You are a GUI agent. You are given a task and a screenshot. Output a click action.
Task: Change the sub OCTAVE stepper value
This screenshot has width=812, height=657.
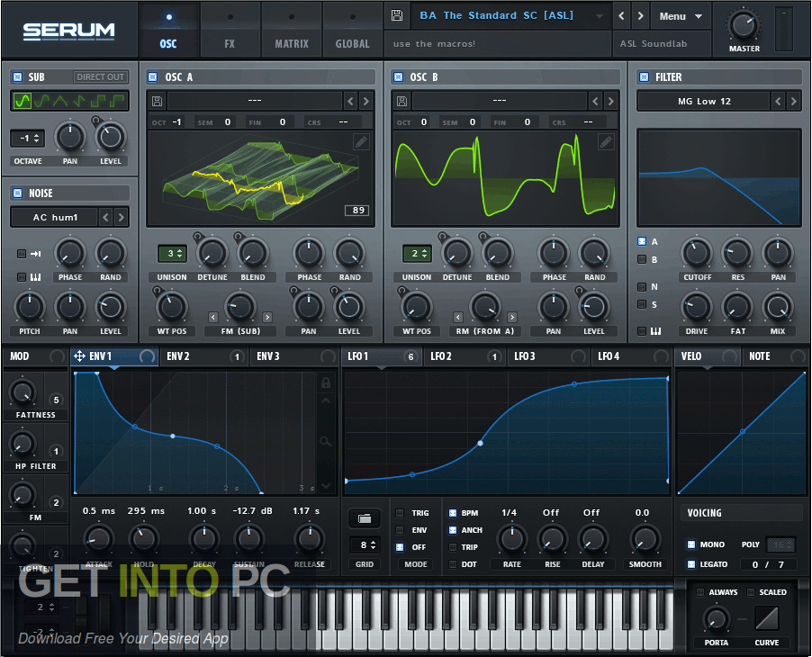click(x=27, y=139)
